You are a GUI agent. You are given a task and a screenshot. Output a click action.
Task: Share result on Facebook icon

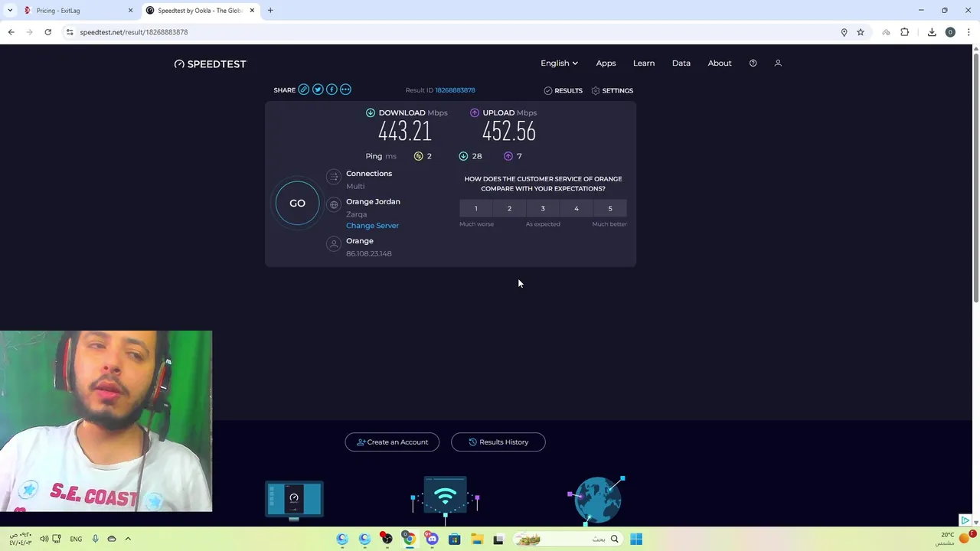332,90
